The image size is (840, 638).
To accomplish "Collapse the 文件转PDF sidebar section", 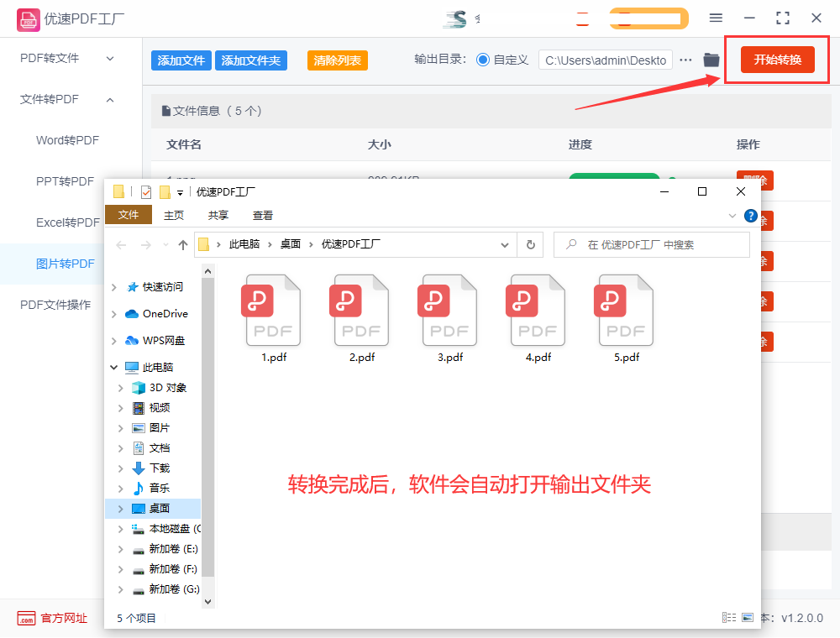I will pos(110,100).
